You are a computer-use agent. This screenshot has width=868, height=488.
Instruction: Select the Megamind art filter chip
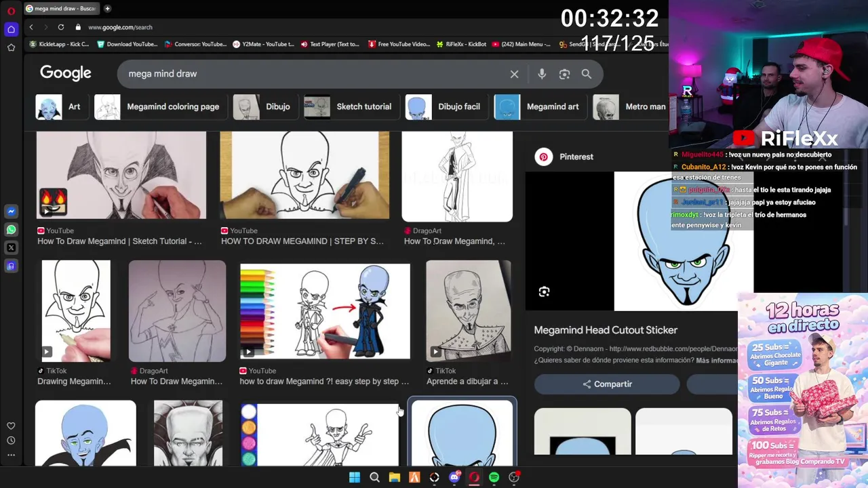539,107
